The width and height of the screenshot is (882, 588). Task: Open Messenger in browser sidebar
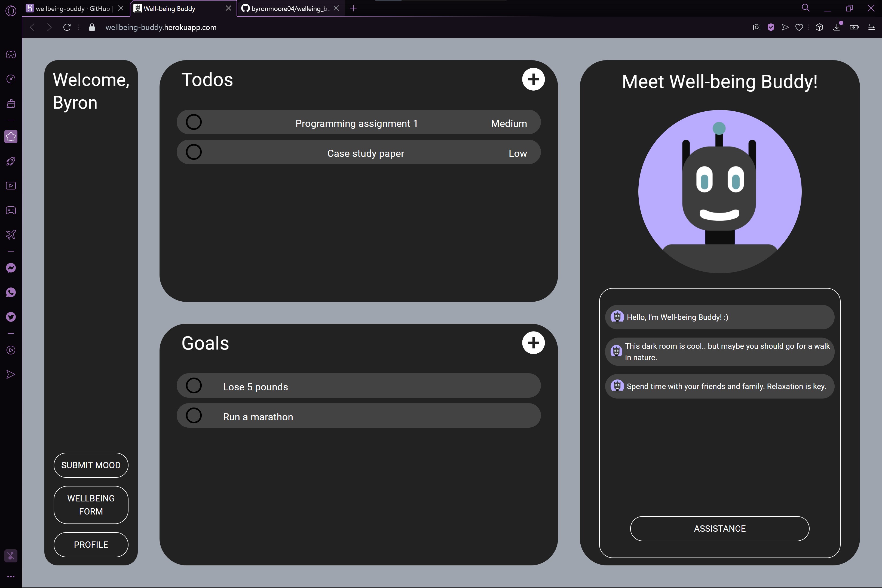(11, 268)
